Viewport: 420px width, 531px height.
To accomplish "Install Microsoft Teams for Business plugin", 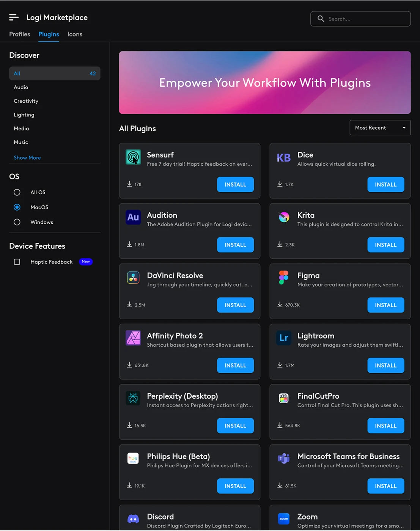I will [386, 486].
